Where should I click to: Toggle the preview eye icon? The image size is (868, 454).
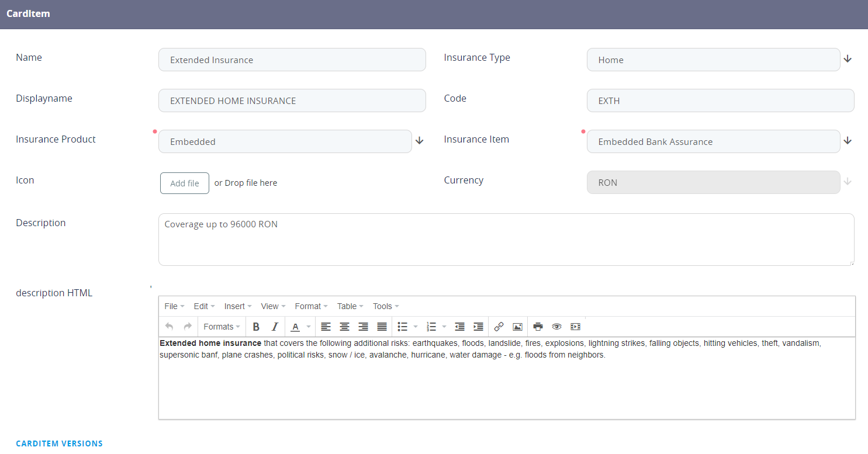[x=556, y=327]
